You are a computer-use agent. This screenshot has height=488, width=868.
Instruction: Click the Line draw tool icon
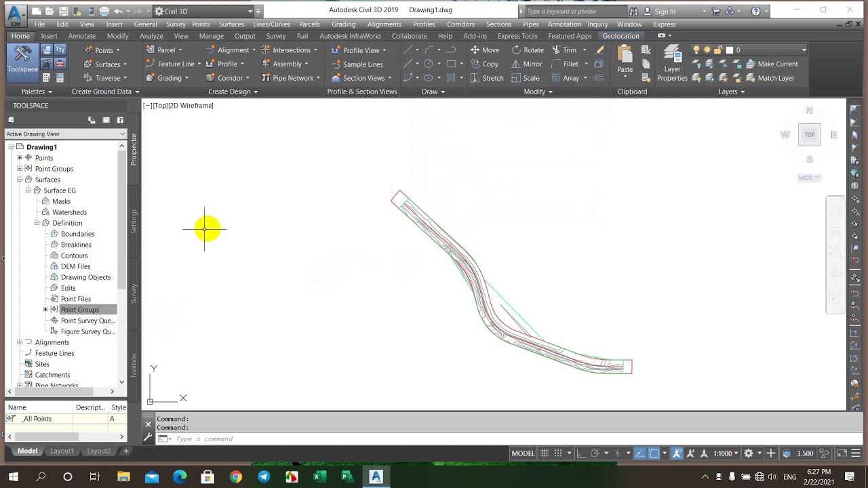coord(408,49)
